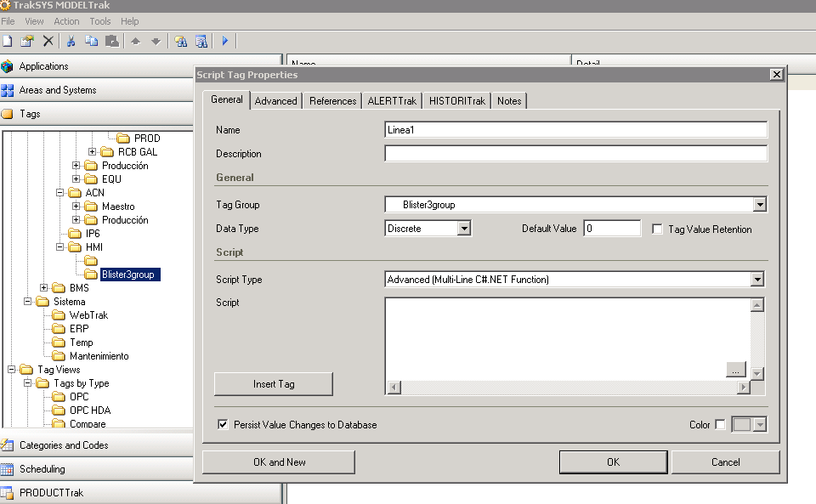Viewport: 816px width, 504px height.
Task: Open the Help menu
Action: [129, 21]
